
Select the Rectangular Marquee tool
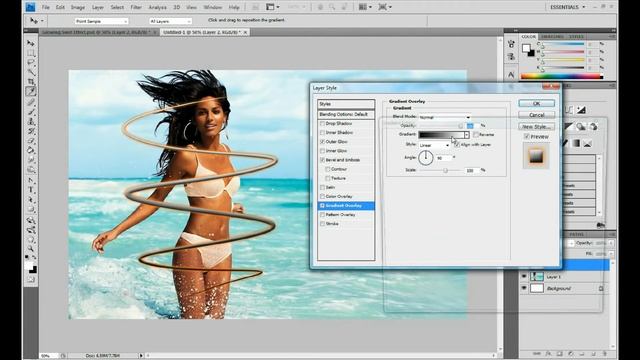[x=31, y=53]
